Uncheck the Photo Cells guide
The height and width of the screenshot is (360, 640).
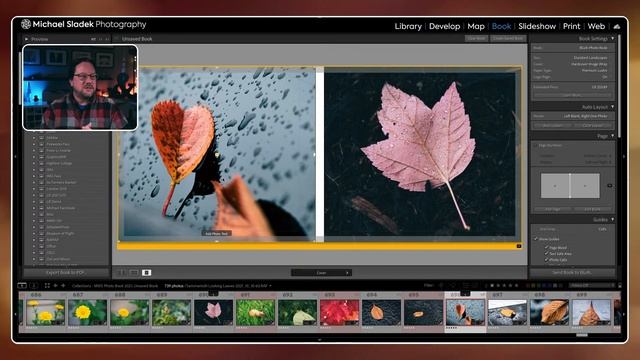[547, 260]
